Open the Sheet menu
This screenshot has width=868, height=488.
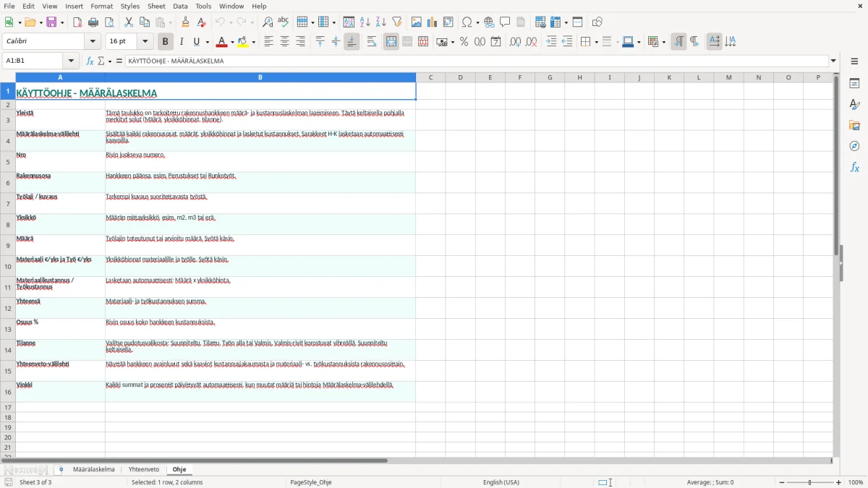click(156, 6)
